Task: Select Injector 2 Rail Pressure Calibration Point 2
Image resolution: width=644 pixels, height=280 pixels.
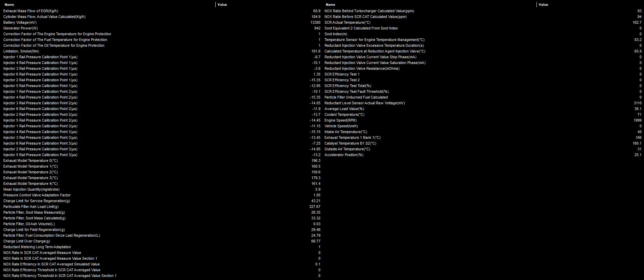Action: tap(162, 114)
